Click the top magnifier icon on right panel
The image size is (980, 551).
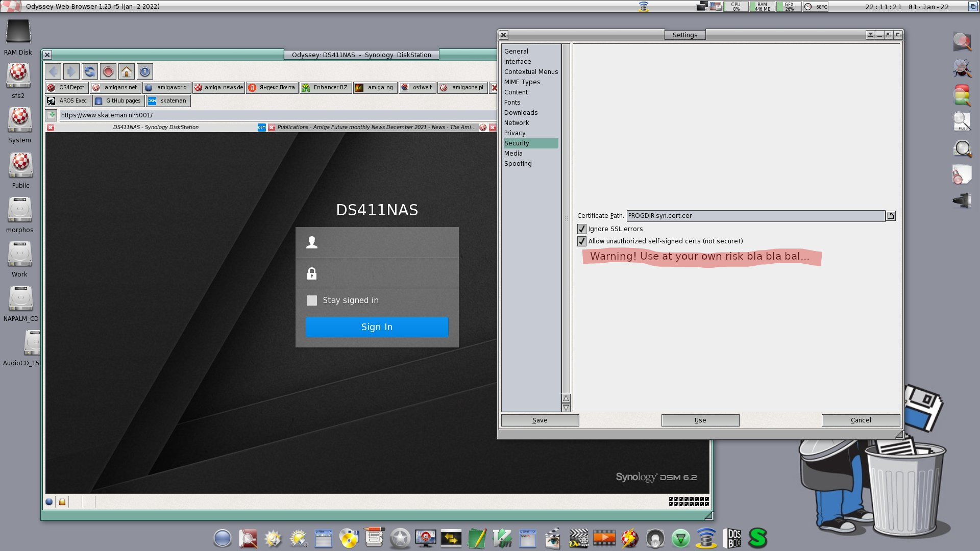[962, 42]
